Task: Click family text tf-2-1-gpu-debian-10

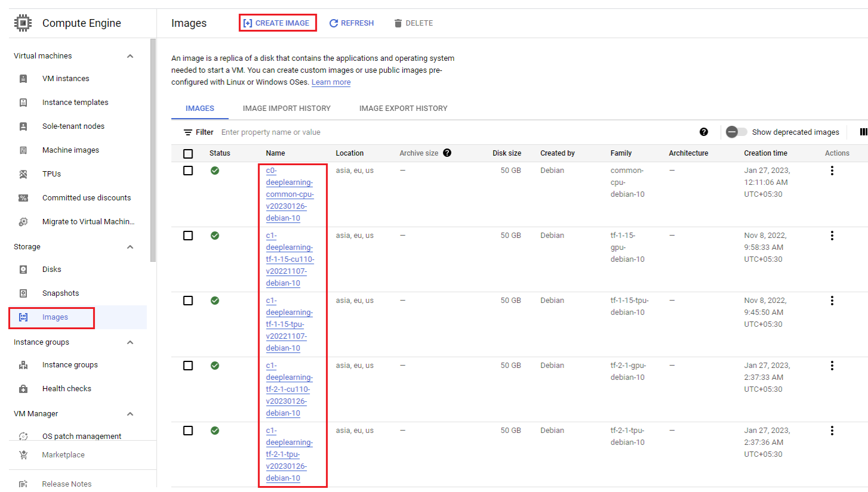Action: coord(628,372)
